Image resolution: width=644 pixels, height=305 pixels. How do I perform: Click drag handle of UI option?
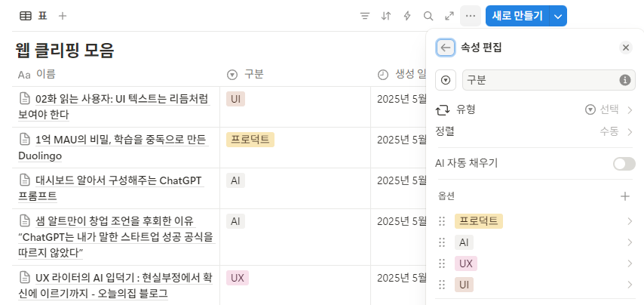coord(442,285)
